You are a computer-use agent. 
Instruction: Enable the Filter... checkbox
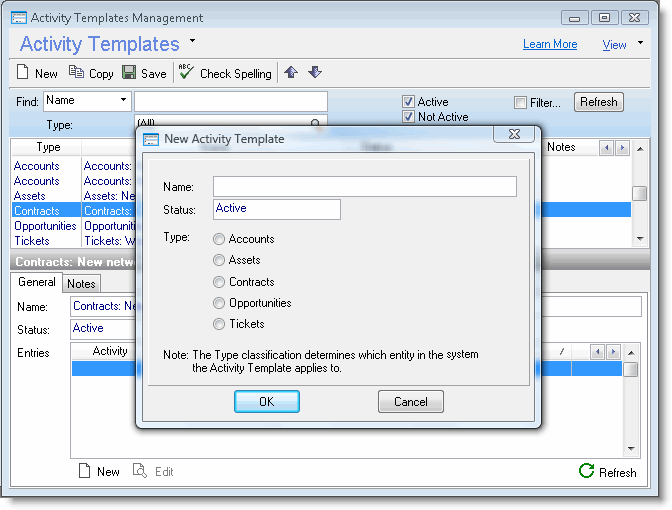coord(520,102)
